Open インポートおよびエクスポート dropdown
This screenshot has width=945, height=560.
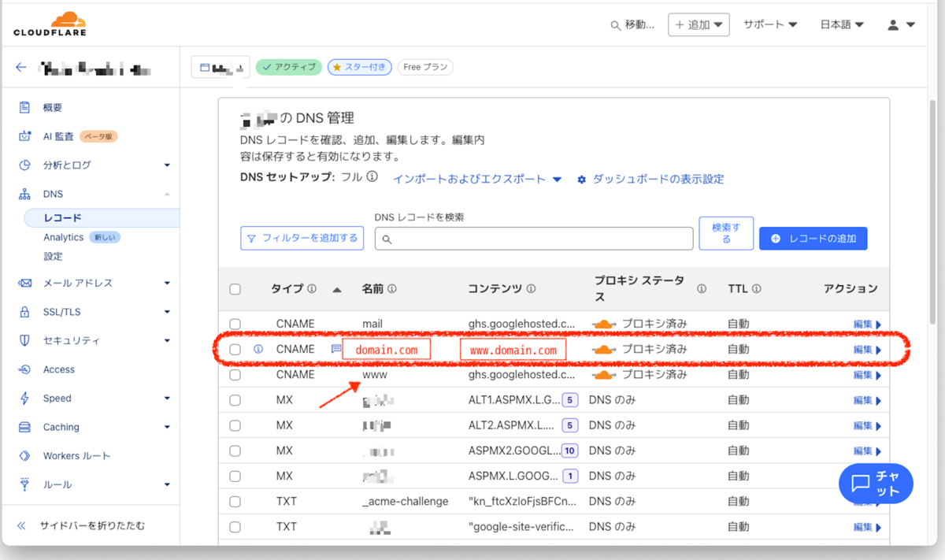point(477,179)
